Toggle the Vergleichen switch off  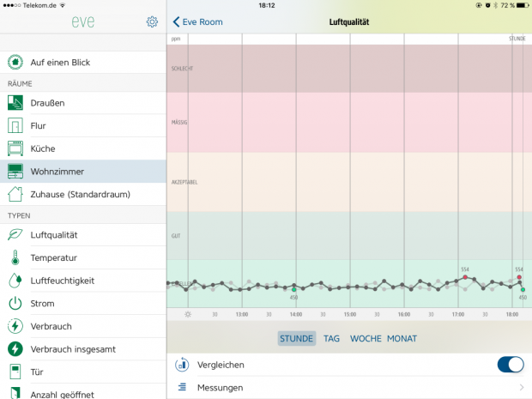click(x=511, y=365)
